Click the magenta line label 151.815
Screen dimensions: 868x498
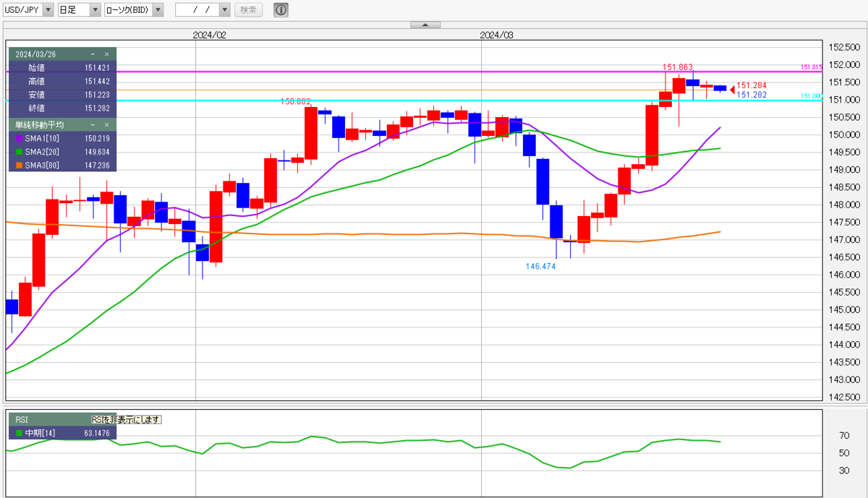pyautogui.click(x=811, y=67)
